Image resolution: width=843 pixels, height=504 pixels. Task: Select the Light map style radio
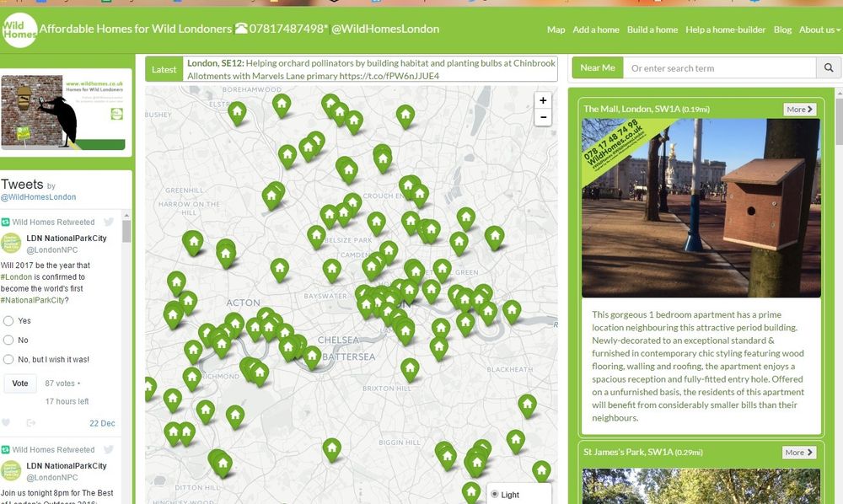495,495
